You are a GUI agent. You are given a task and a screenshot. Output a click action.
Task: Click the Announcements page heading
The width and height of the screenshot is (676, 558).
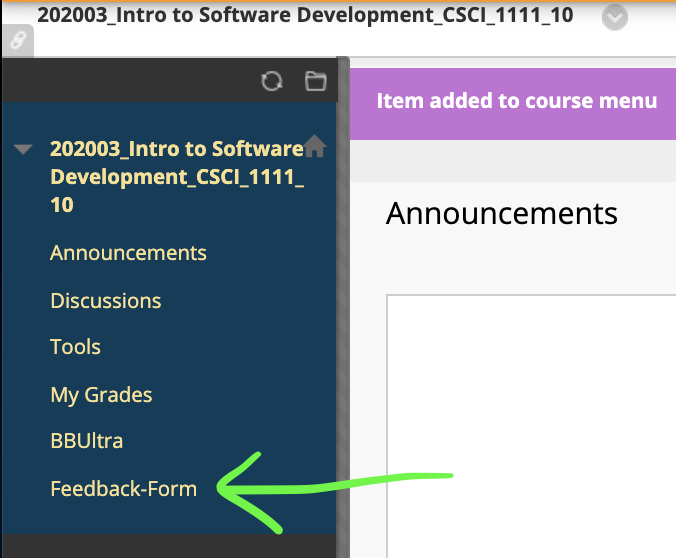point(501,213)
